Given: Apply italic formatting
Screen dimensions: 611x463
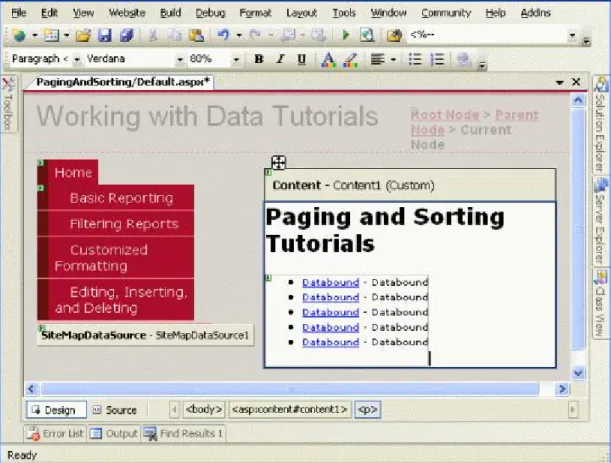Looking at the screenshot, I should [x=280, y=59].
